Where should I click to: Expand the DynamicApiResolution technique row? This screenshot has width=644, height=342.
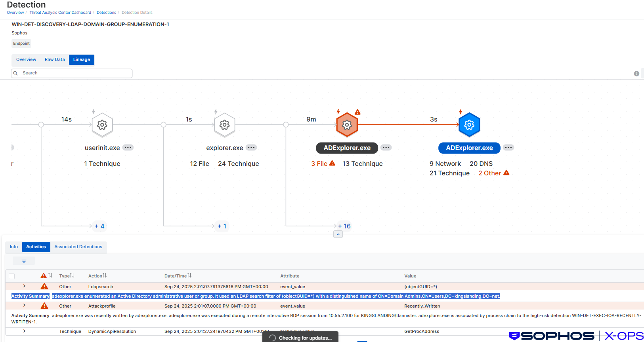[x=24, y=331]
